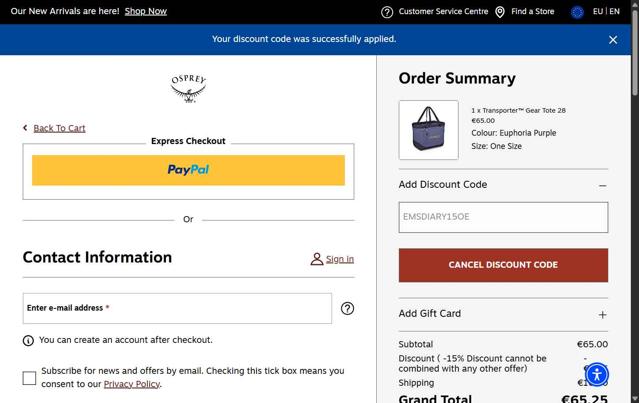Click the Customer Service Centre question icon

pos(387,12)
